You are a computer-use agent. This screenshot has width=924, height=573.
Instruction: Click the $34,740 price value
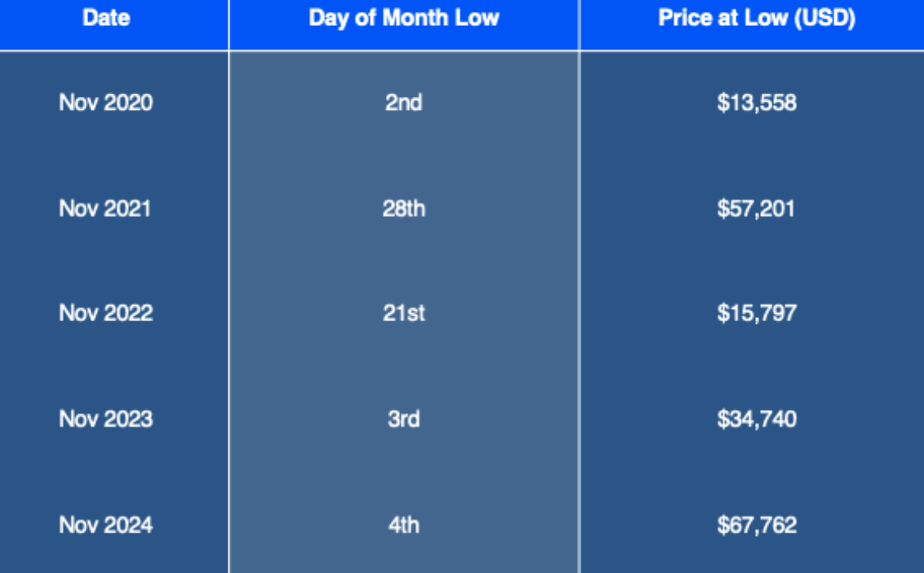click(x=756, y=419)
